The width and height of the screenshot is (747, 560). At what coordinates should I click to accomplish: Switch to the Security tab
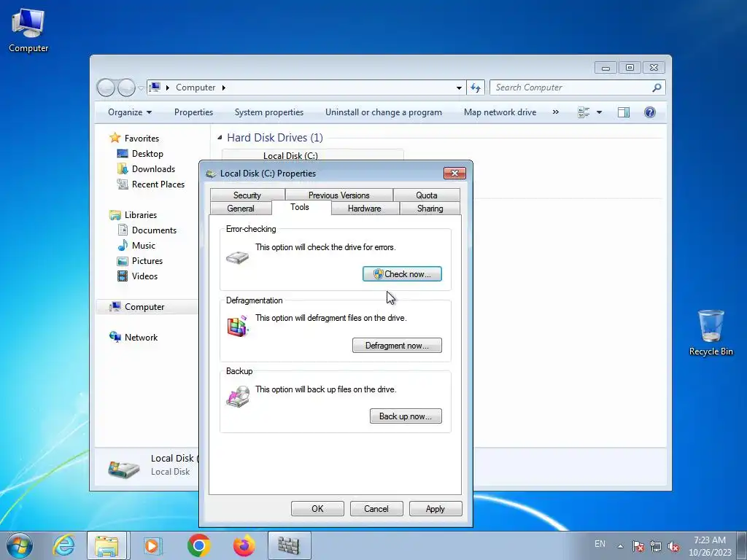(247, 195)
